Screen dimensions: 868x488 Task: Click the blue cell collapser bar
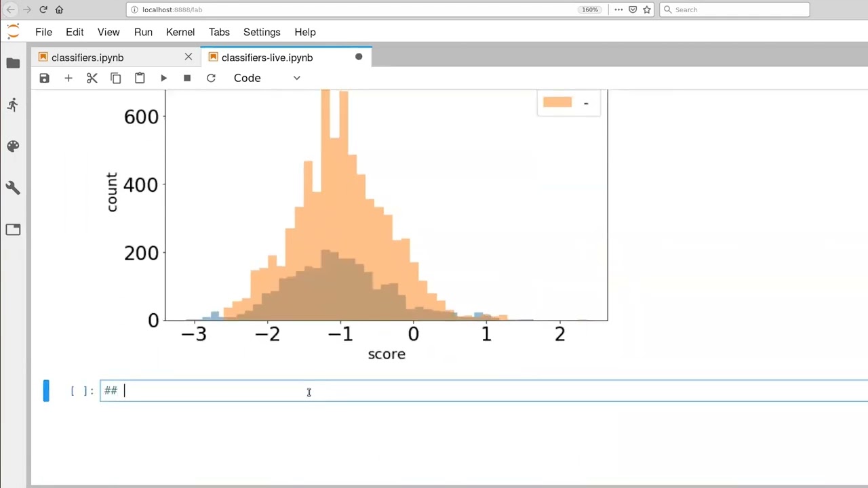[46, 390]
